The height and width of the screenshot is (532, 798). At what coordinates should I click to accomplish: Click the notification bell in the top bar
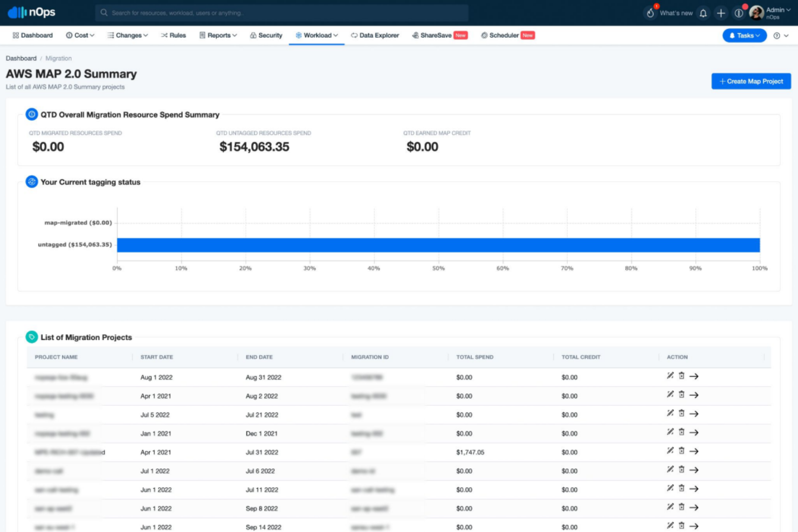point(703,12)
